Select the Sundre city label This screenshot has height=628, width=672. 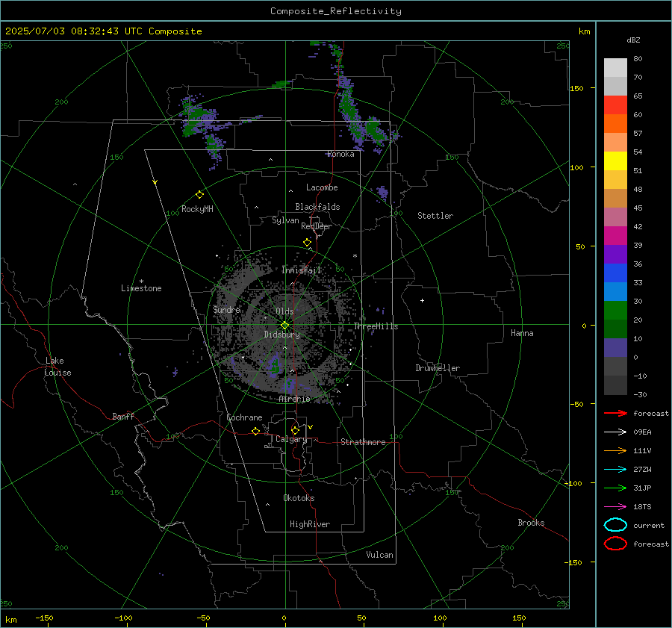pos(226,309)
